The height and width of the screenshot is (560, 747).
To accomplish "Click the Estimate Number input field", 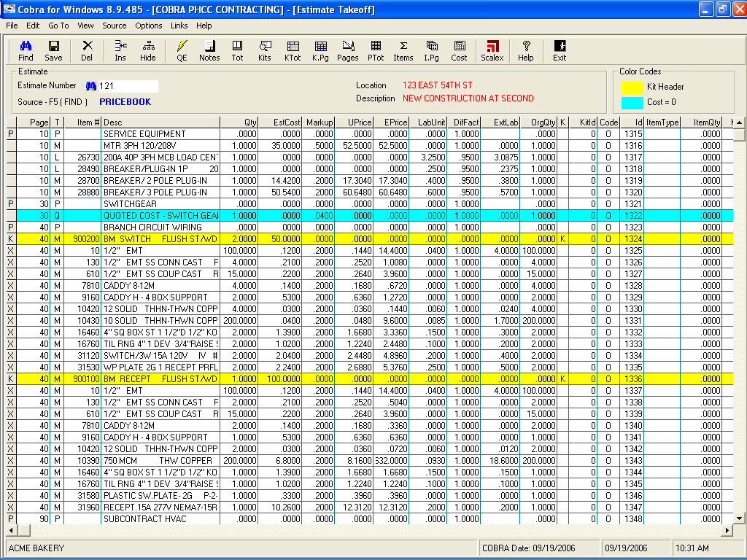I will pyautogui.click(x=128, y=86).
